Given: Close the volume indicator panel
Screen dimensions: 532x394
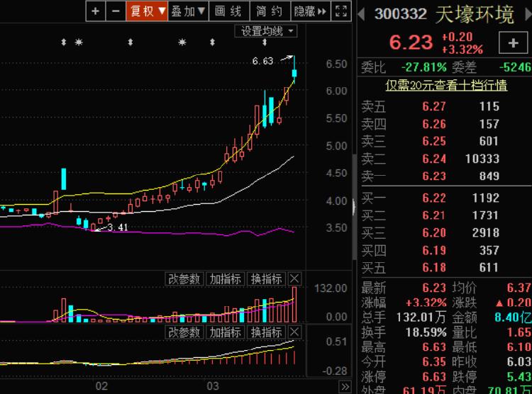Looking at the screenshot, I should pyautogui.click(x=295, y=278).
